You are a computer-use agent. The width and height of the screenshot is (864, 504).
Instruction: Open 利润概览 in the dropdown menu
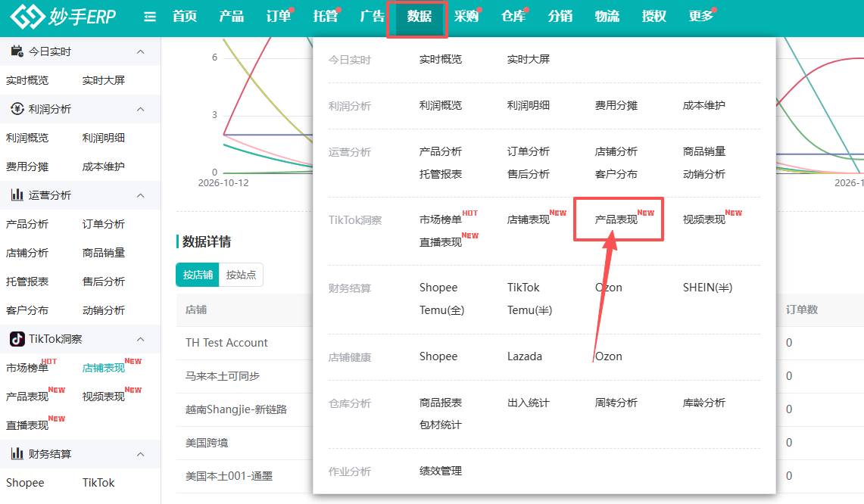point(440,106)
